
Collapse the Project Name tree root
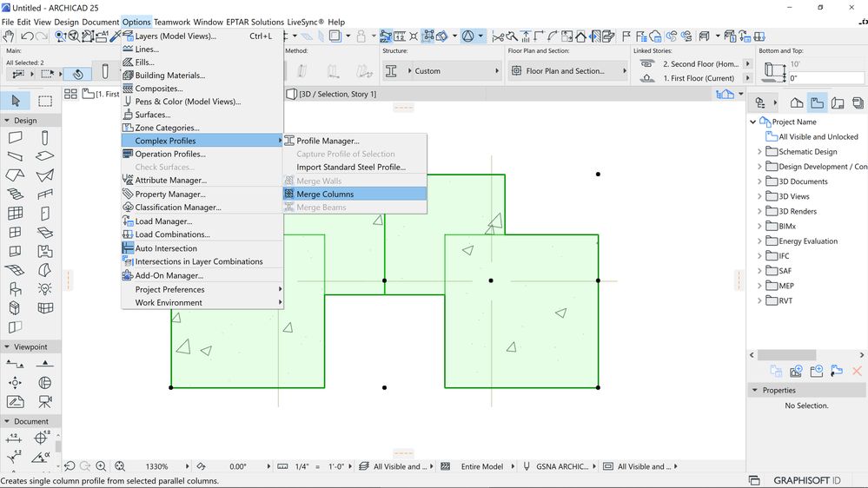point(752,122)
